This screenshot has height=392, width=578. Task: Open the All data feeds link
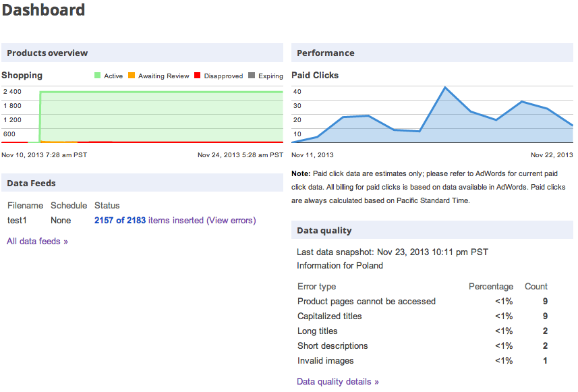(37, 241)
